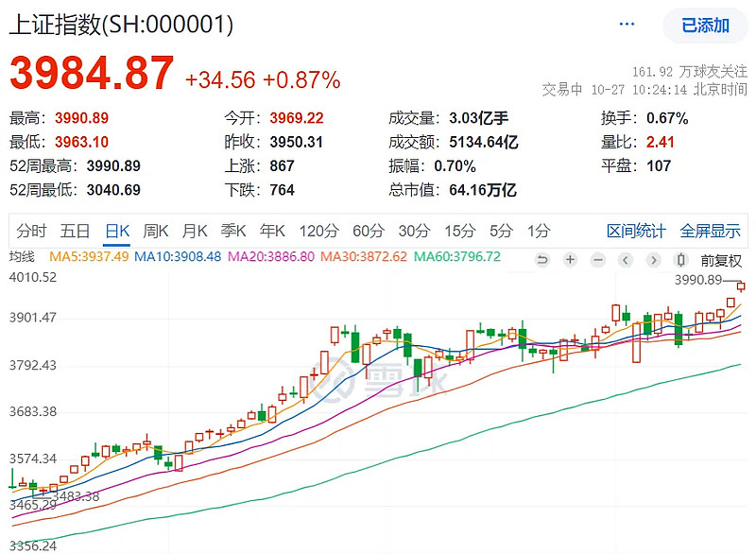Switch to the 1分 chart tab
Image resolution: width=756 pixels, height=554 pixels.
(539, 231)
